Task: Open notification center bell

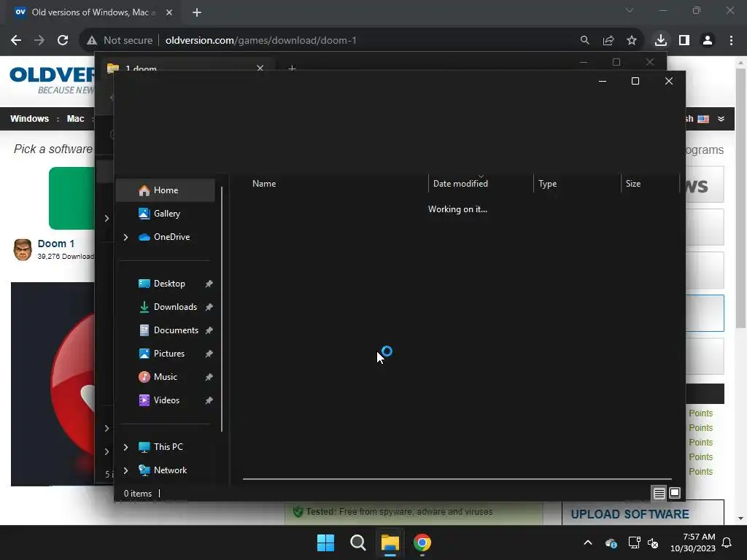Action: click(x=727, y=542)
